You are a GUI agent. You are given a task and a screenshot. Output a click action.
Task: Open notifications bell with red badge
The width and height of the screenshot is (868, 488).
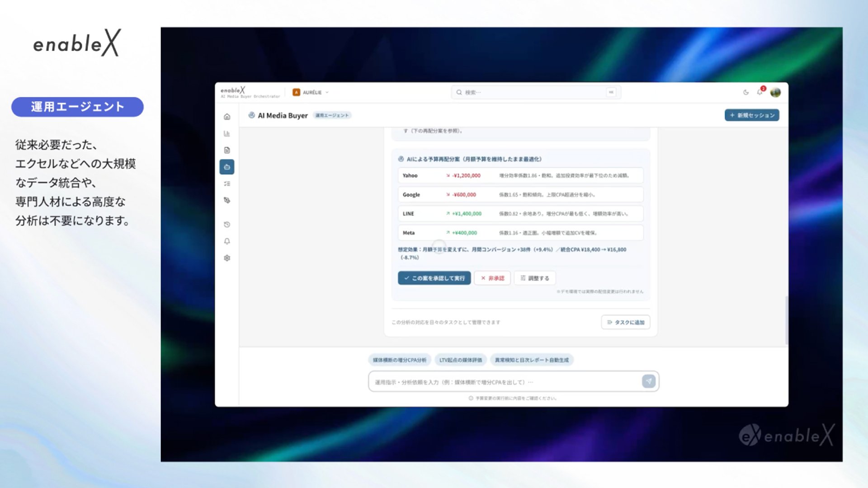[x=760, y=92]
